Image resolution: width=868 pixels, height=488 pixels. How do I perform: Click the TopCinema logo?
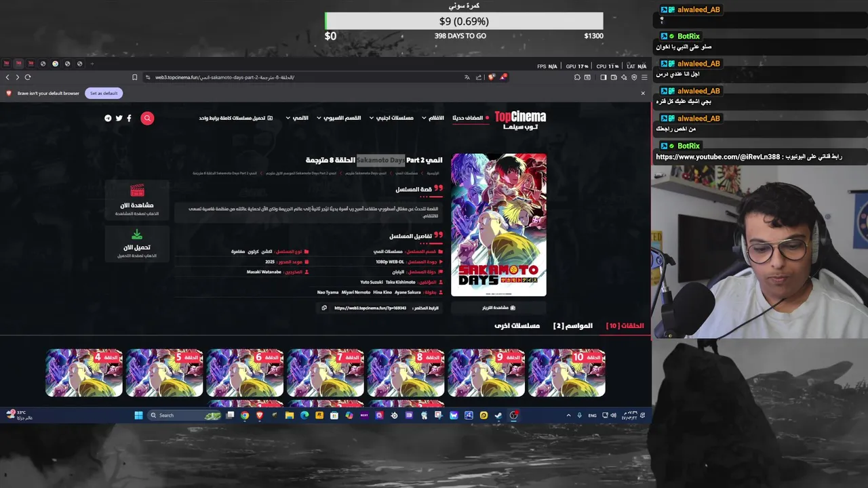point(520,120)
